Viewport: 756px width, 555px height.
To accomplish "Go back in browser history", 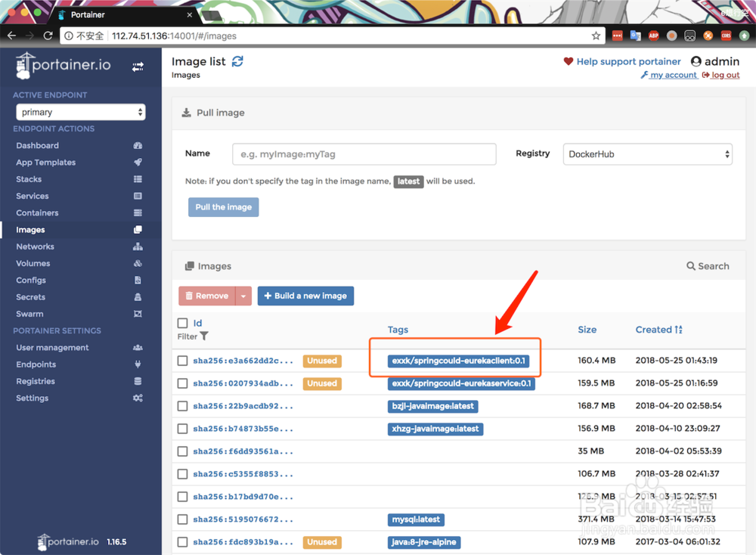I will (x=11, y=36).
